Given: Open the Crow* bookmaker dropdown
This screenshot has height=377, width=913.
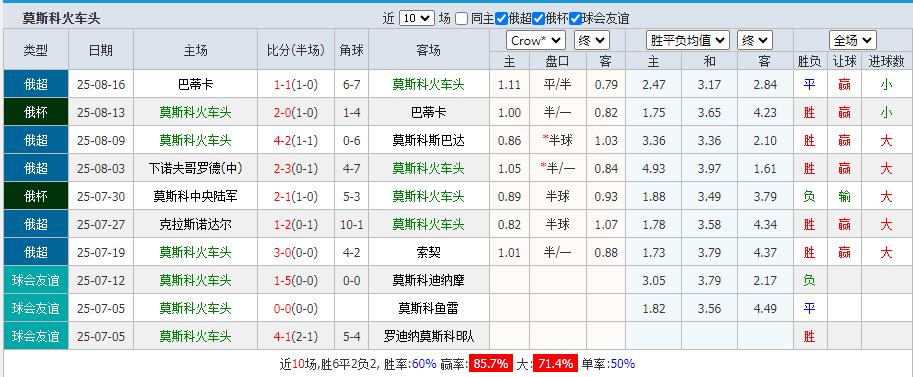Looking at the screenshot, I should pyautogui.click(x=536, y=41).
